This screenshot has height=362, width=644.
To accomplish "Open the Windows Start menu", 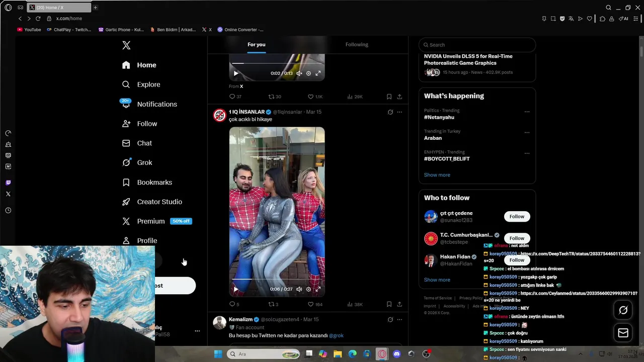I will click(218, 354).
